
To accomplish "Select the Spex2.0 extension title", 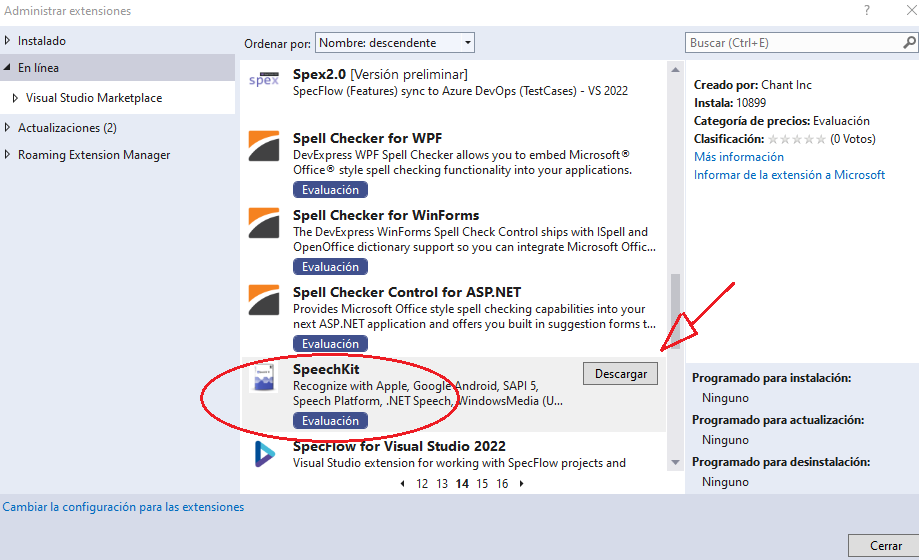I will [x=319, y=74].
